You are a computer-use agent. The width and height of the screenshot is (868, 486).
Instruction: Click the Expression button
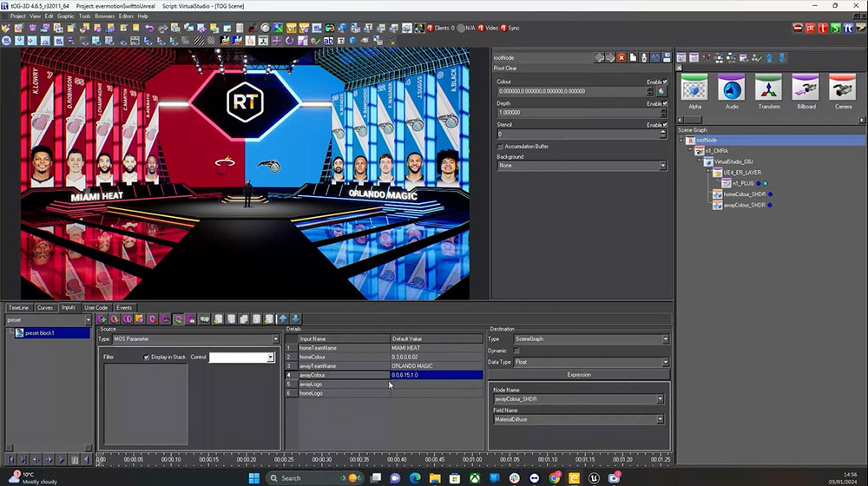coord(578,375)
